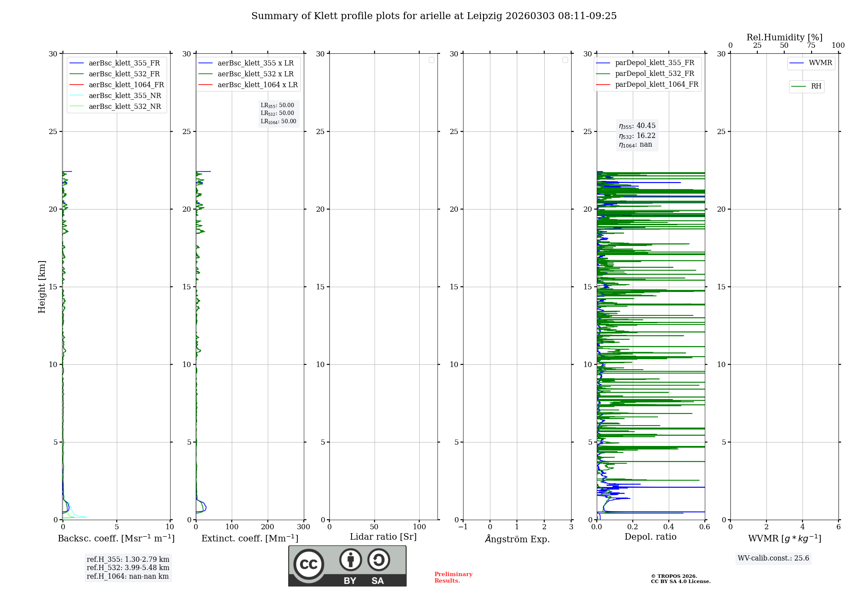
Task: Click the η355 η532 η1064 values box
Action: tap(637, 135)
